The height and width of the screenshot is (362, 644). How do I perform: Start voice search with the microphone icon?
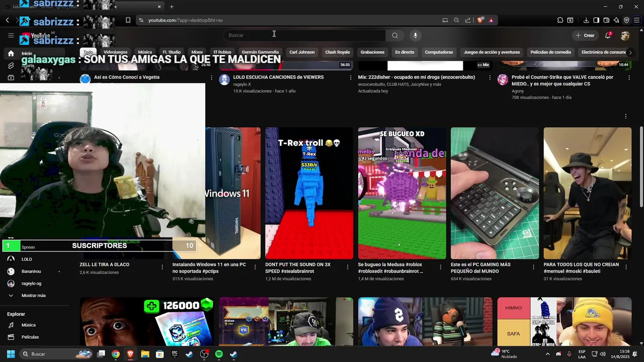click(415, 35)
